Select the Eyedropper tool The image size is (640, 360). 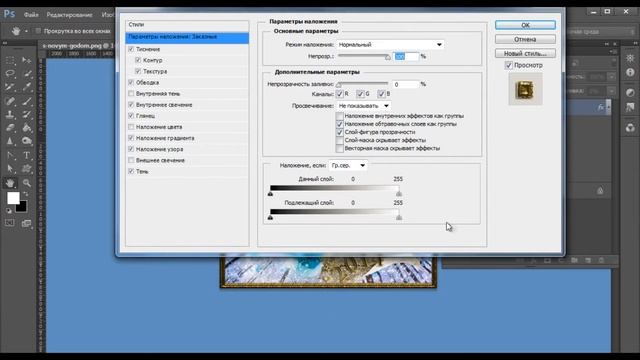[27, 87]
